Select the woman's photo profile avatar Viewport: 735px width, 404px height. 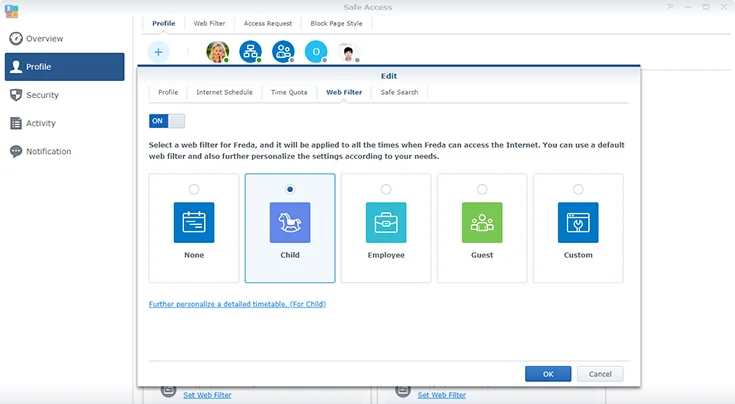(217, 52)
